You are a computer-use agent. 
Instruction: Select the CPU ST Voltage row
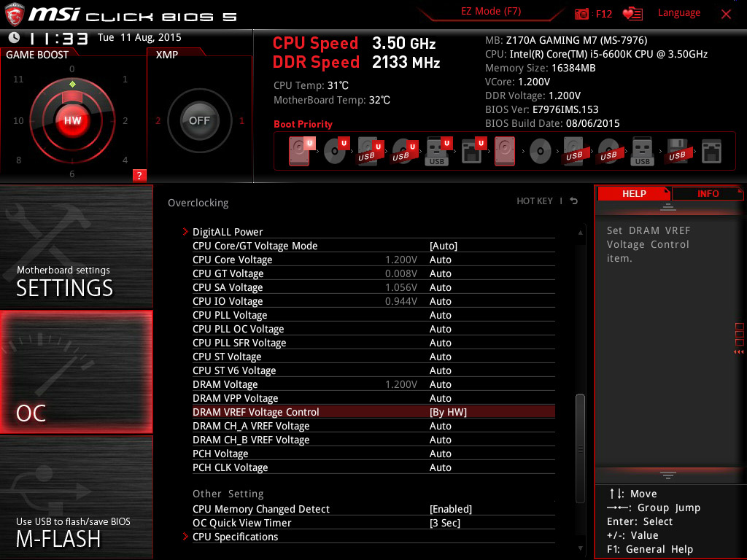click(x=373, y=357)
